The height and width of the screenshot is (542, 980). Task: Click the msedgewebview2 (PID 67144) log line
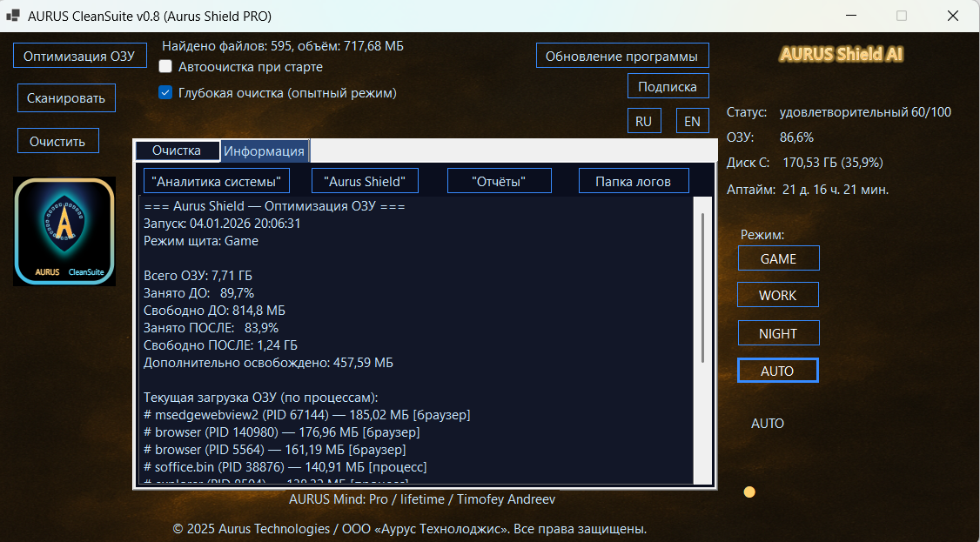[307, 415]
